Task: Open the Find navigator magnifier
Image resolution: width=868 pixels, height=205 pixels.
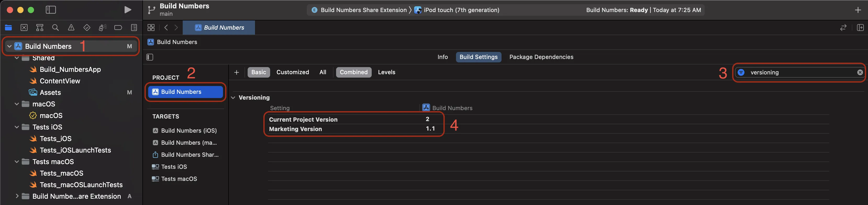Action: coord(55,28)
